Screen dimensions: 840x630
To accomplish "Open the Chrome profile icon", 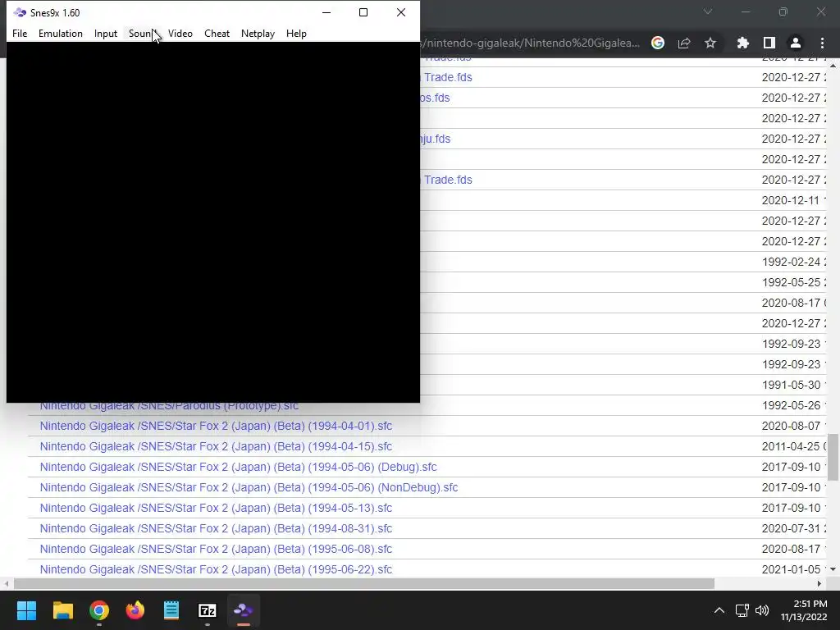I will 796,43.
